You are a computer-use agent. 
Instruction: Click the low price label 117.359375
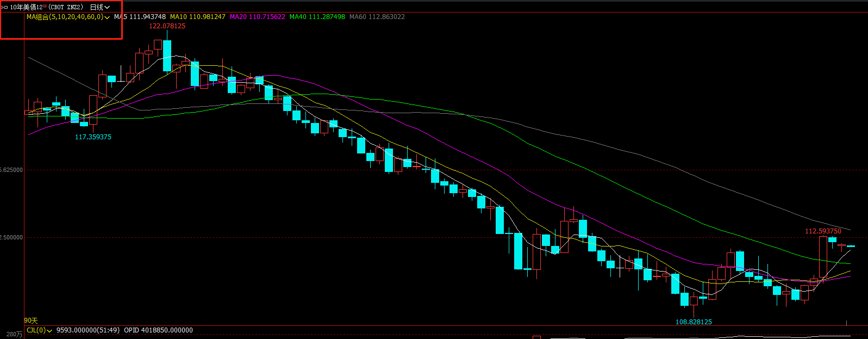pyautogui.click(x=93, y=137)
